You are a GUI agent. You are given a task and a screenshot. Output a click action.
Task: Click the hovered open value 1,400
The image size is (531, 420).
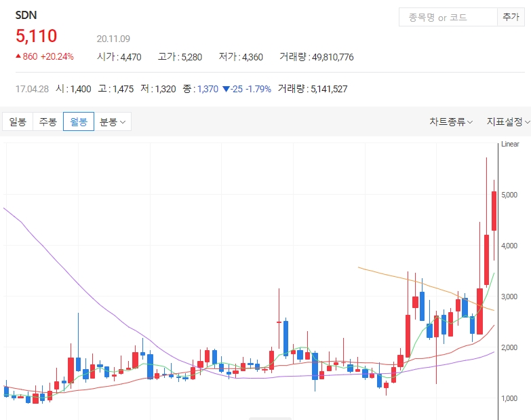(x=81, y=89)
